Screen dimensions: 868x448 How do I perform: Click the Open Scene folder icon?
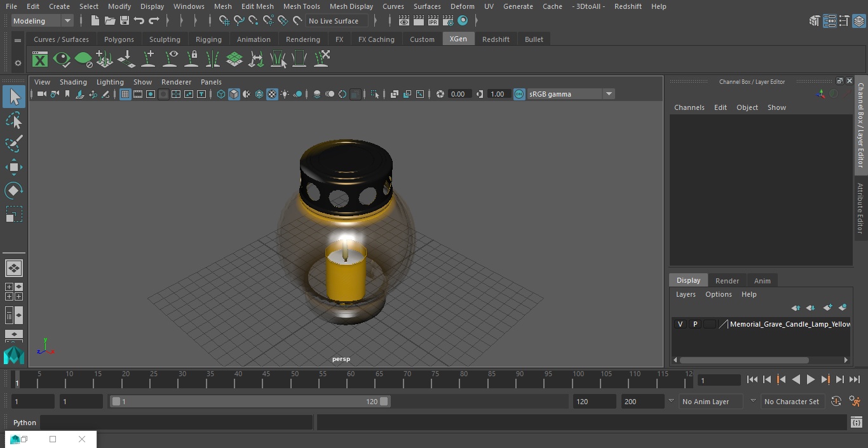point(109,21)
